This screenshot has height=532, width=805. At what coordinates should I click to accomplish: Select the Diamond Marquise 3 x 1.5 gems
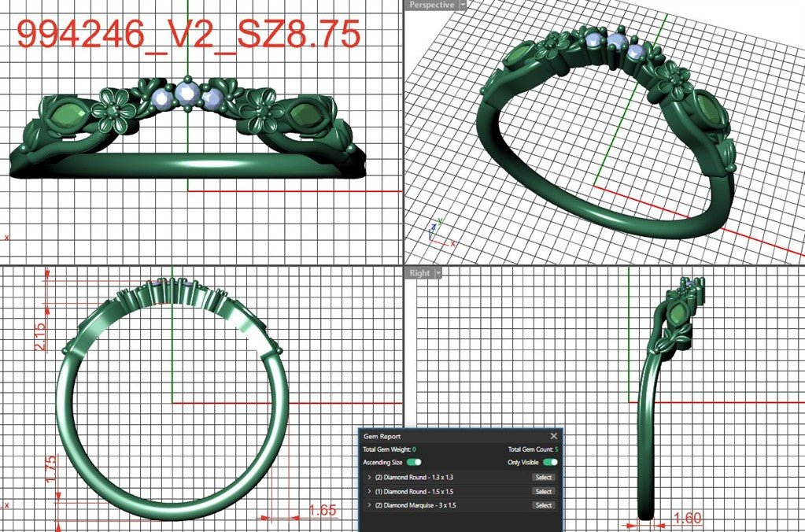pyautogui.click(x=543, y=505)
